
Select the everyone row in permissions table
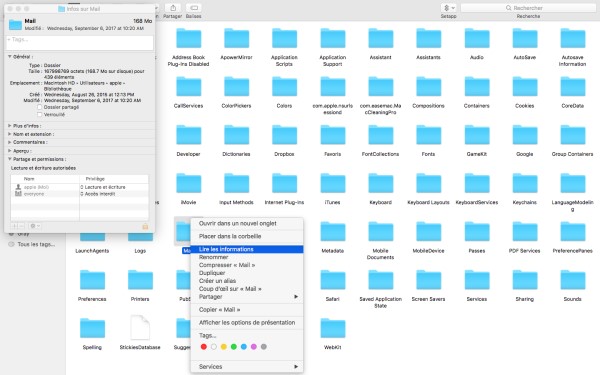[x=80, y=194]
